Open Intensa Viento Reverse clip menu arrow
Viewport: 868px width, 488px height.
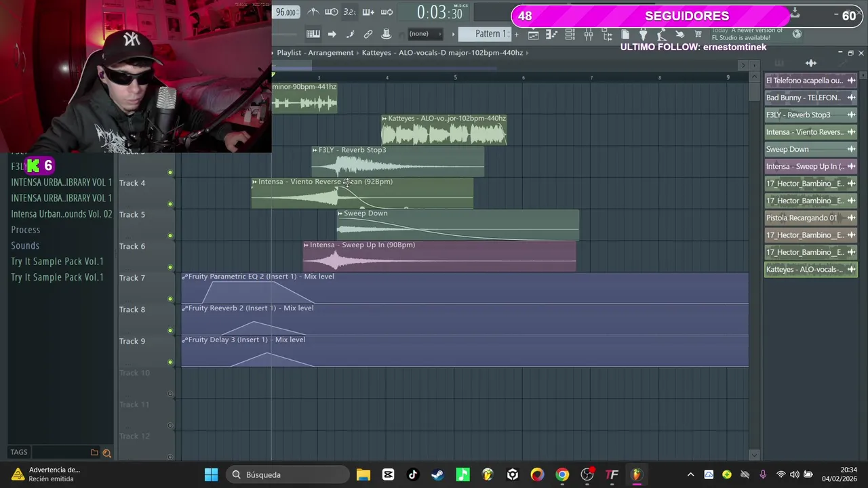[x=254, y=182]
